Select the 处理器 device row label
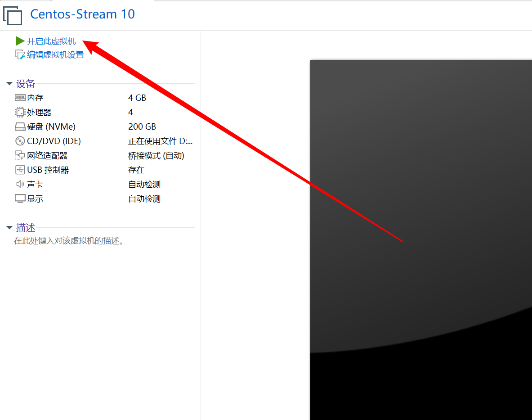This screenshot has height=420, width=532. pyautogui.click(x=40, y=112)
